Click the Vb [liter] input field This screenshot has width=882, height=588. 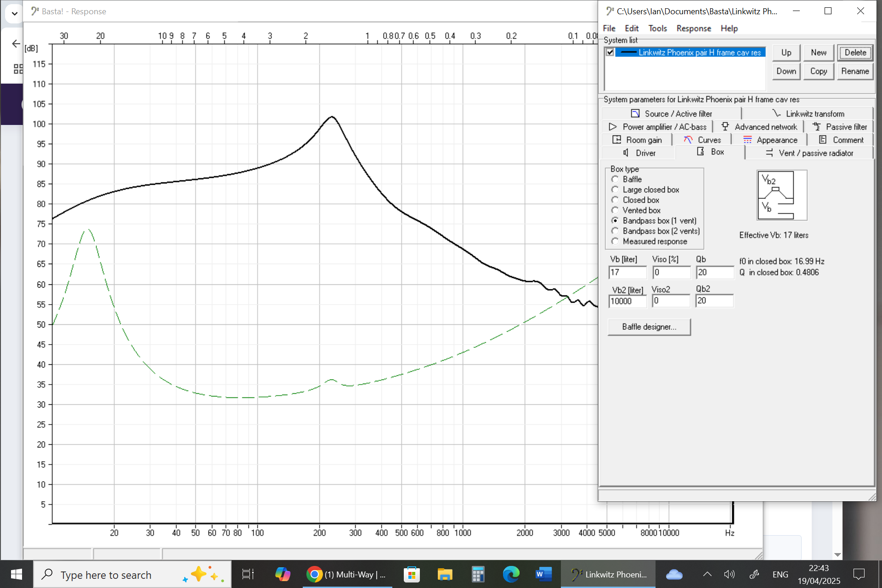(x=627, y=272)
